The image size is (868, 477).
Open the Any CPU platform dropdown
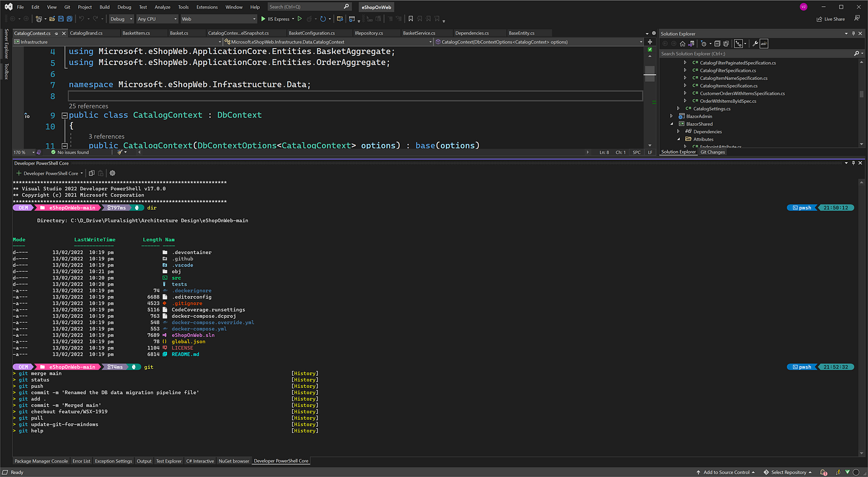pyautogui.click(x=157, y=19)
